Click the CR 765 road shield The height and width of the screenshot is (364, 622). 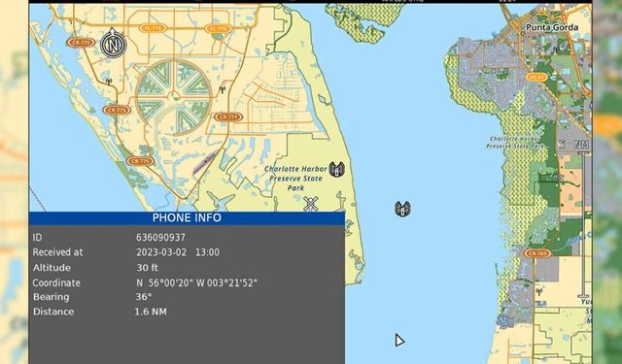537,253
